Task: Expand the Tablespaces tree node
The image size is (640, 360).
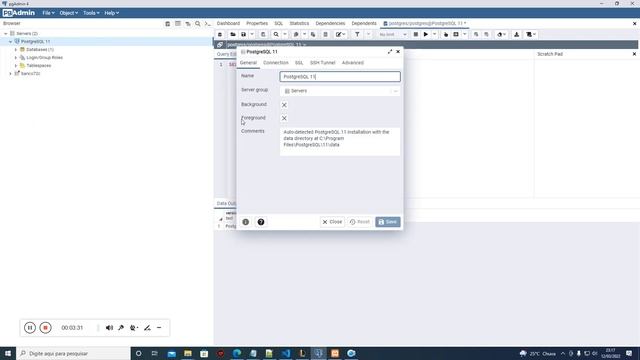Action: click(x=16, y=66)
